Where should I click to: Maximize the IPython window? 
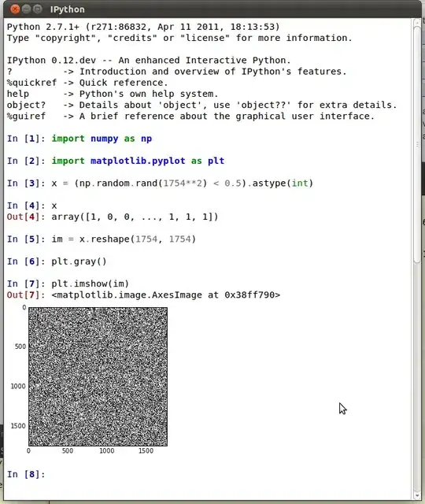[x=38, y=9]
